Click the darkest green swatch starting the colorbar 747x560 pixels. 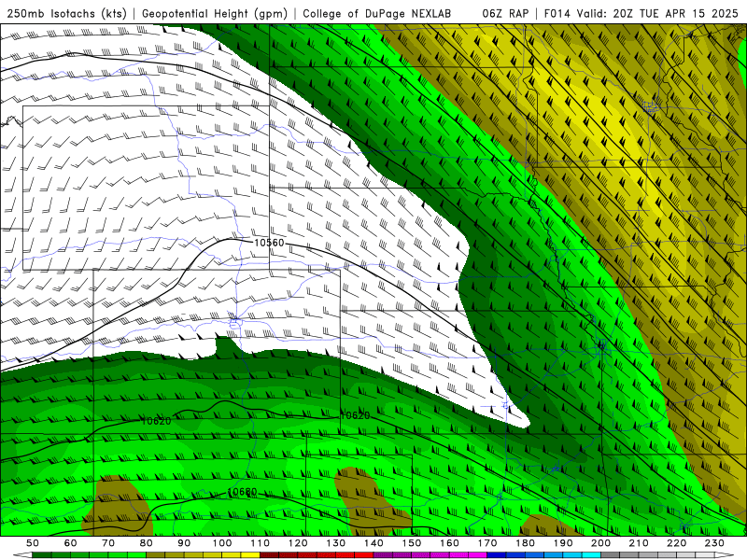[42, 555]
